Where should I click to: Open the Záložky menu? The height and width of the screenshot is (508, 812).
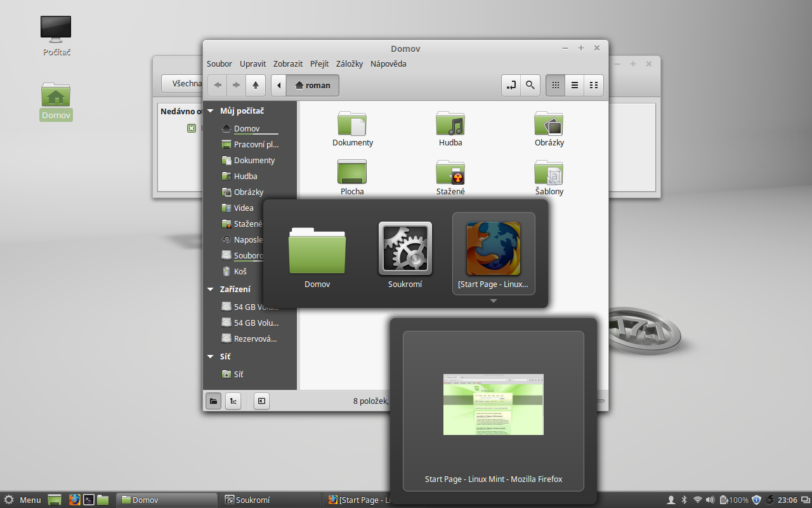(350, 63)
